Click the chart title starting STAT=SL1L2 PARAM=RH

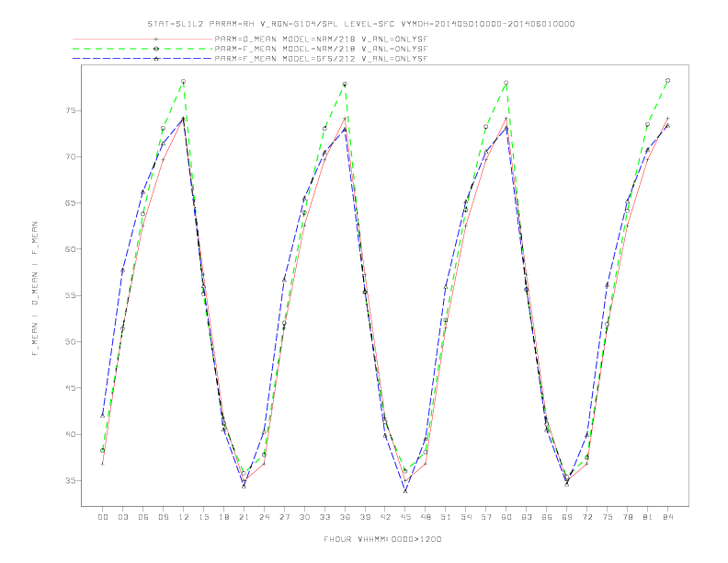[x=360, y=24]
